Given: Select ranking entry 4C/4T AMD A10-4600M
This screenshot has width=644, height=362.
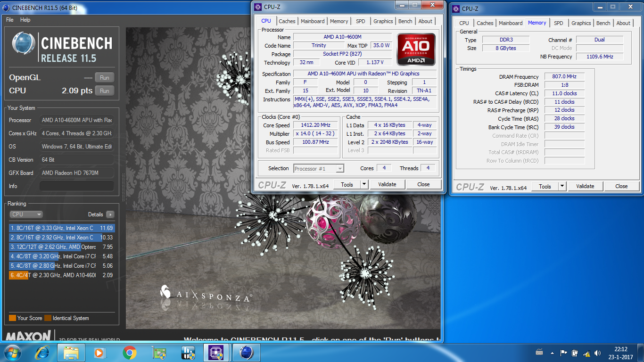Looking at the screenshot, I should (x=61, y=275).
